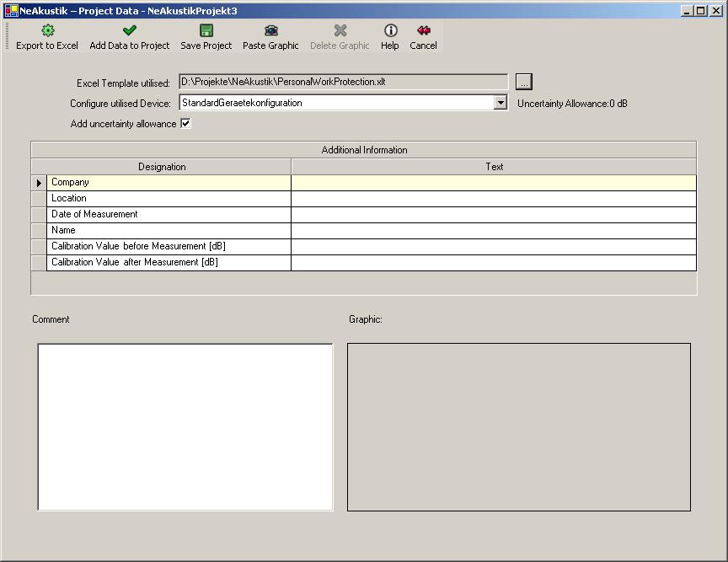The image size is (728, 562).
Task: Click the Location row text cell
Action: 493,199
